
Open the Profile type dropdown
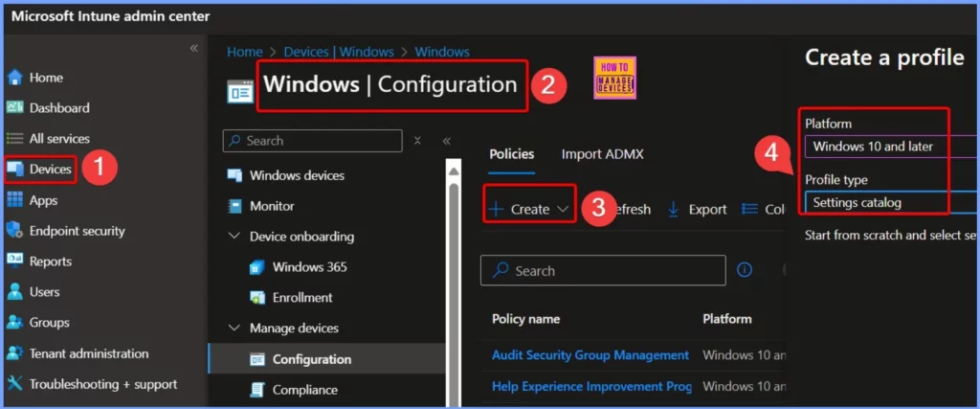[x=892, y=203]
